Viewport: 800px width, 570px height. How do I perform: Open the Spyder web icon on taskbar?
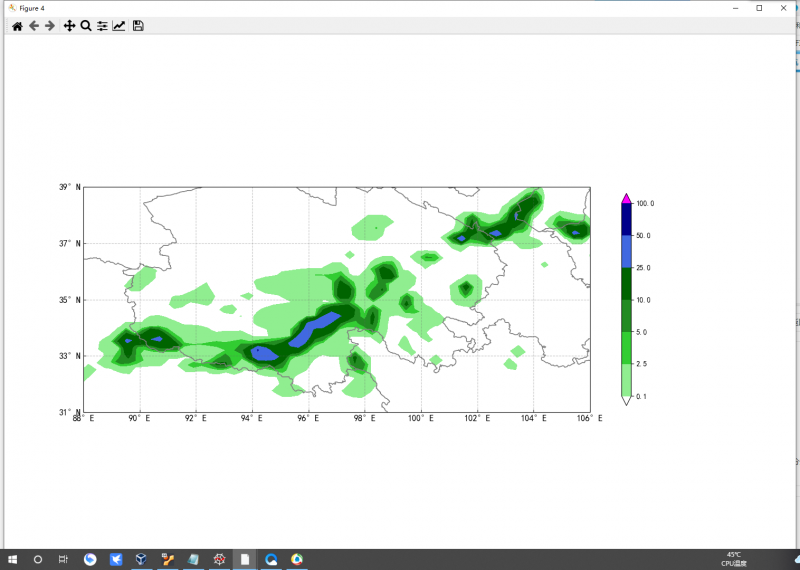click(x=219, y=559)
